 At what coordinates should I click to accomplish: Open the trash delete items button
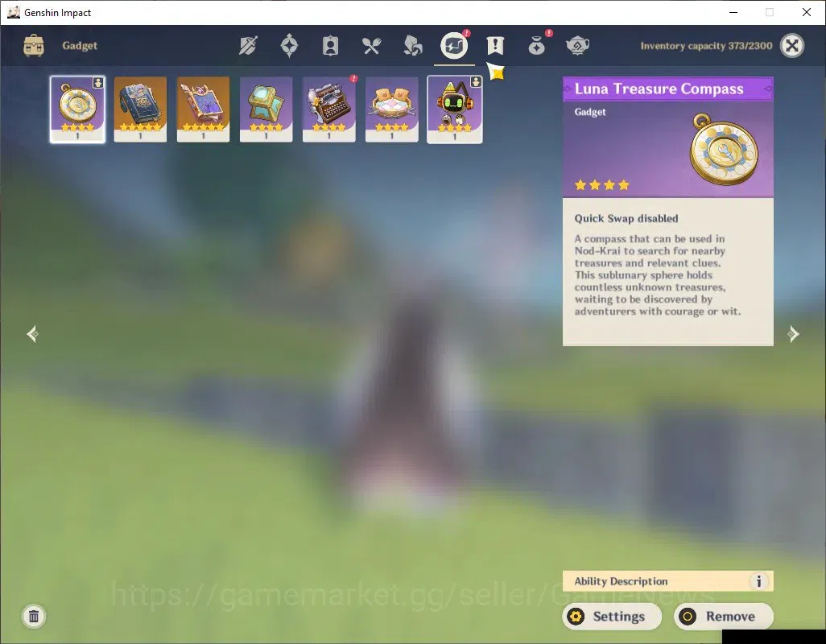pos(34,616)
